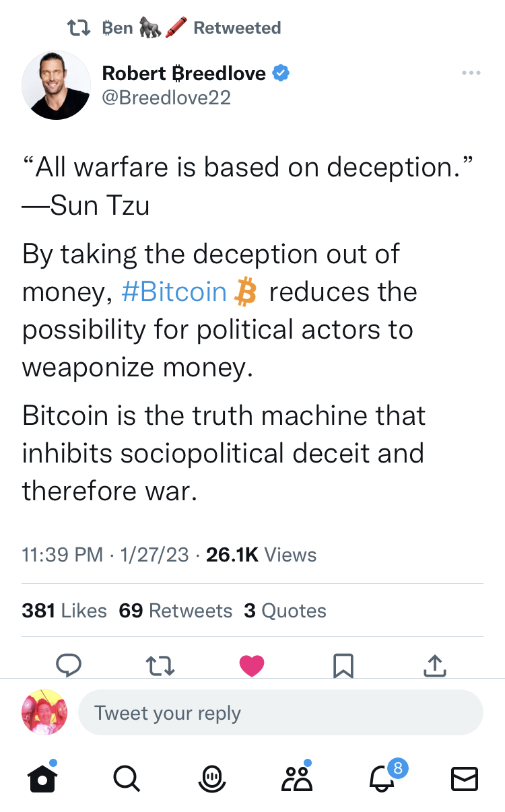
Task: View notifications via bell icon
Action: click(381, 778)
